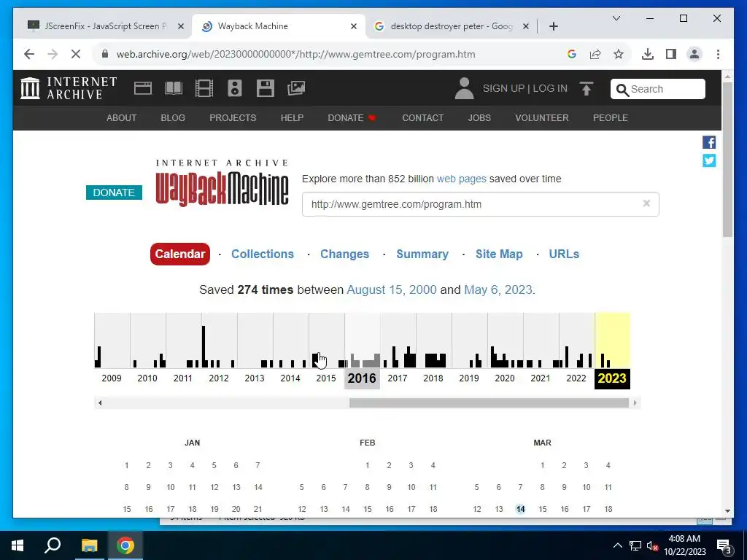Click the web pages link
The width and height of the screenshot is (747, 560).
tap(461, 179)
